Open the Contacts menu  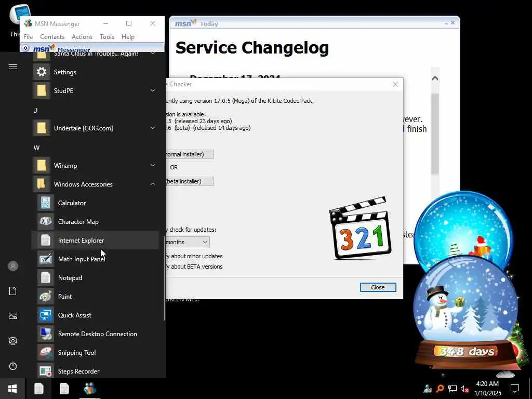pyautogui.click(x=52, y=37)
